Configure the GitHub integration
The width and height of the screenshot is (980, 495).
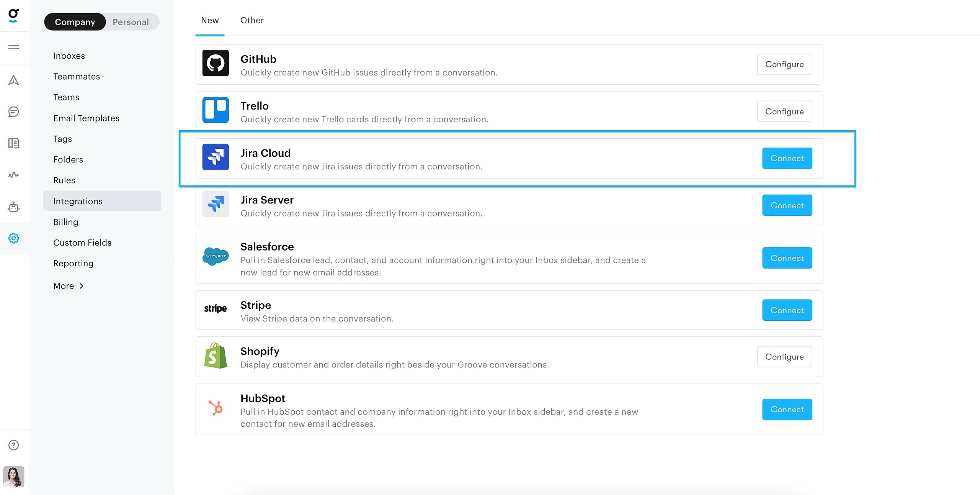pos(784,64)
